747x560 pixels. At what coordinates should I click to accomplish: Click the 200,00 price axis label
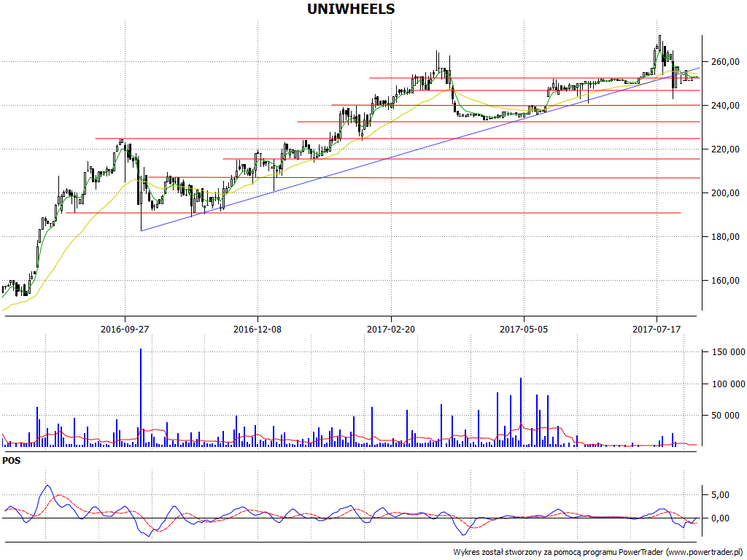[x=726, y=193]
